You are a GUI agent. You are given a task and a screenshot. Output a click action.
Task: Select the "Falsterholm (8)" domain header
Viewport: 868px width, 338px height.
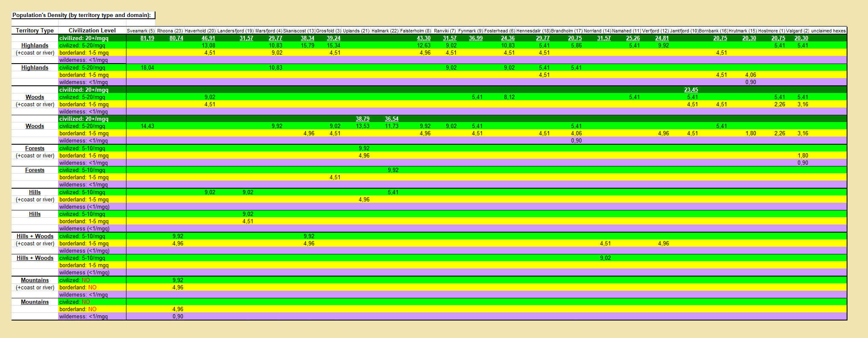point(416,31)
